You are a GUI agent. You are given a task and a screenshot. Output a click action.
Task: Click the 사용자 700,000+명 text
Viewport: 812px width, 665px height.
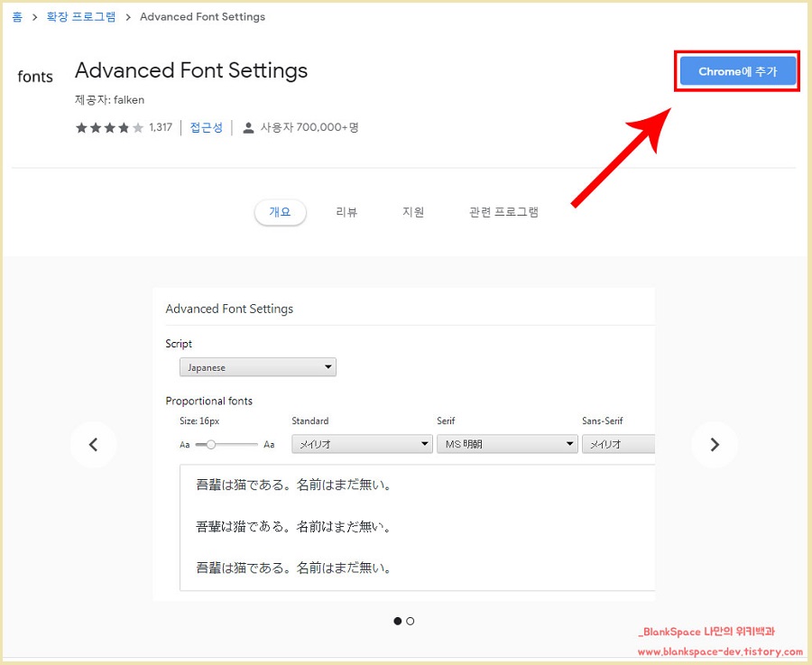[x=309, y=127]
